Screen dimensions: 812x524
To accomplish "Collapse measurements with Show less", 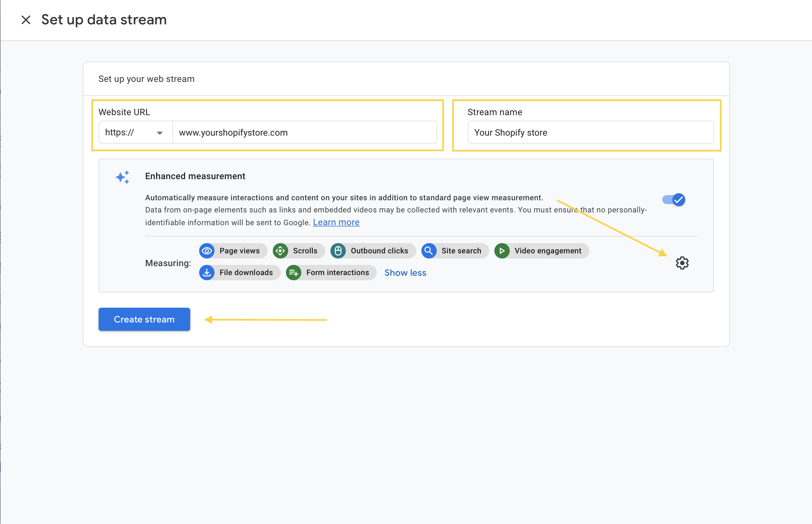I will (405, 273).
